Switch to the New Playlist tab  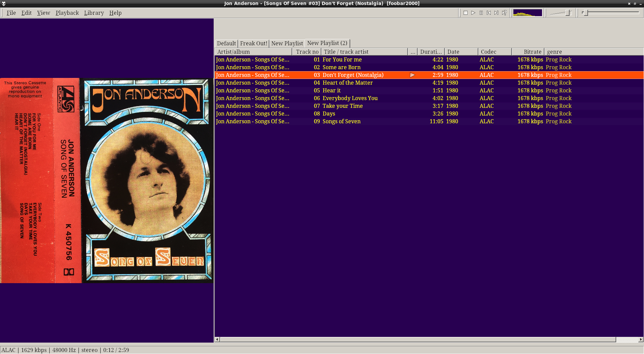pyautogui.click(x=287, y=43)
